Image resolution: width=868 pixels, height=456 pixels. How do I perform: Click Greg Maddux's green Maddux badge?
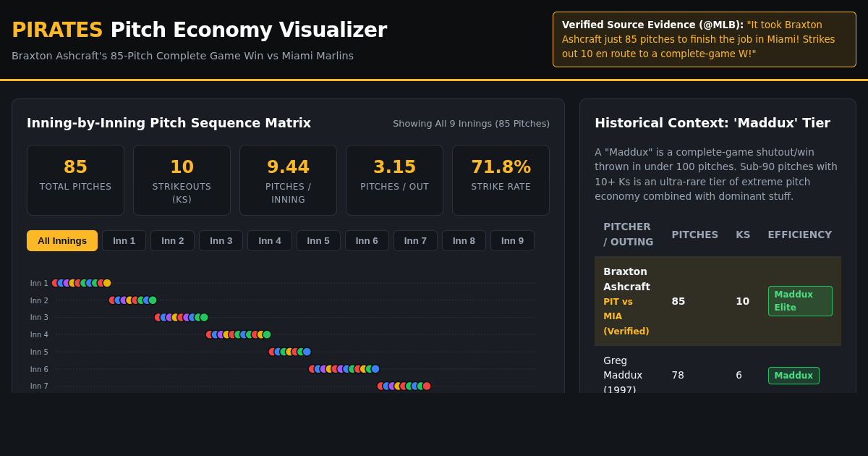pyautogui.click(x=793, y=376)
